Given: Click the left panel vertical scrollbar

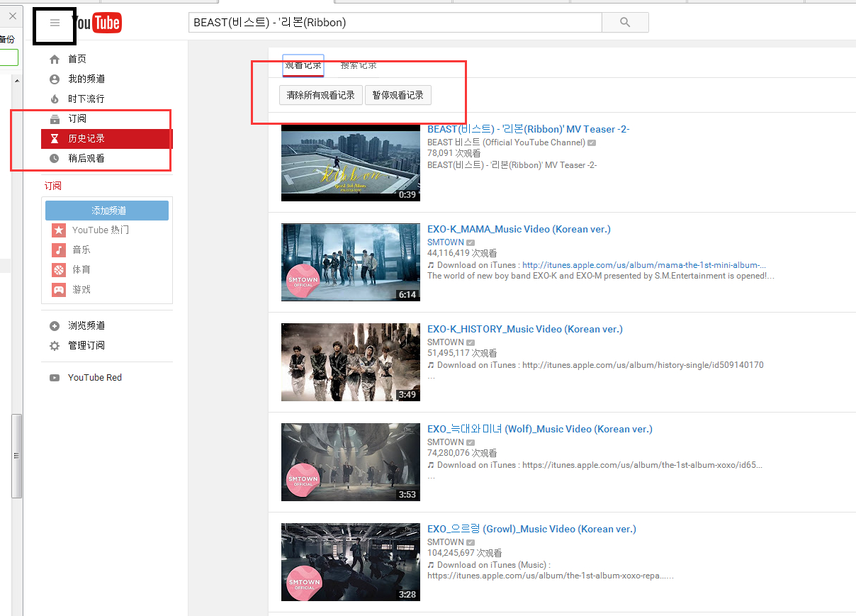Looking at the screenshot, I should click(17, 457).
